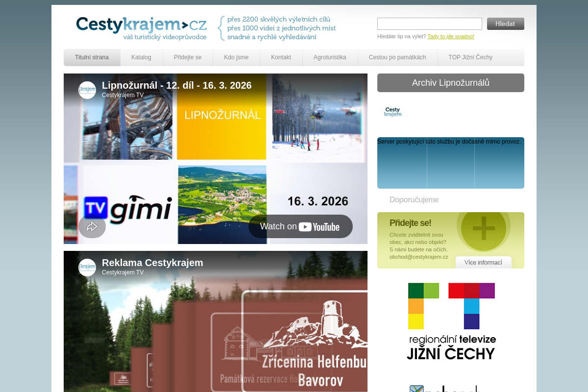Click Archiv Lipnožurnálů header button
588x392 pixels.
[x=450, y=83]
